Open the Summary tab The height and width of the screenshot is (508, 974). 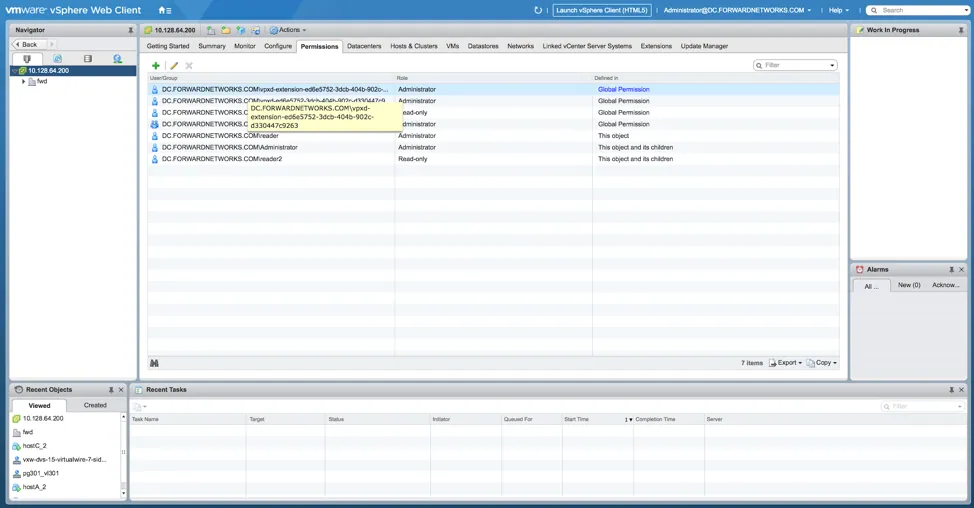click(212, 46)
